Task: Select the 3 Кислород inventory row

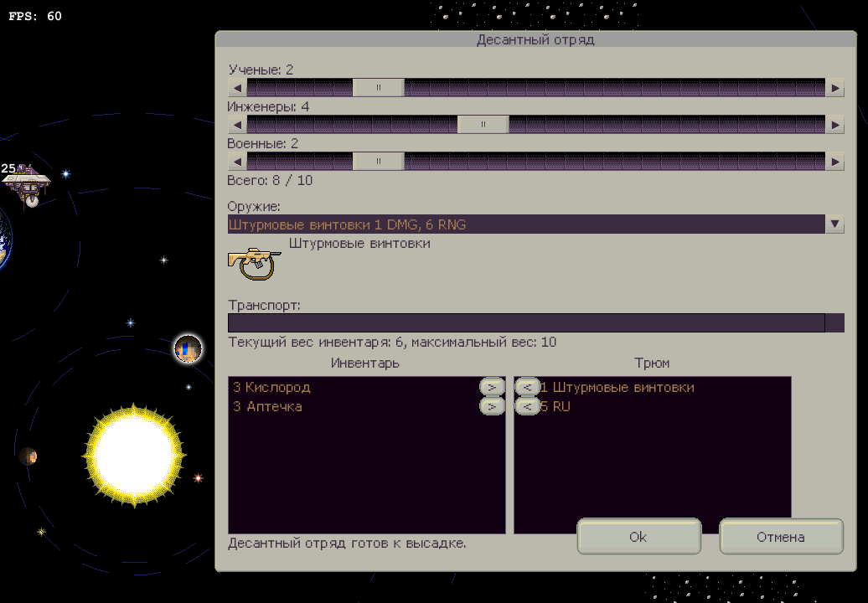Action: click(354, 387)
